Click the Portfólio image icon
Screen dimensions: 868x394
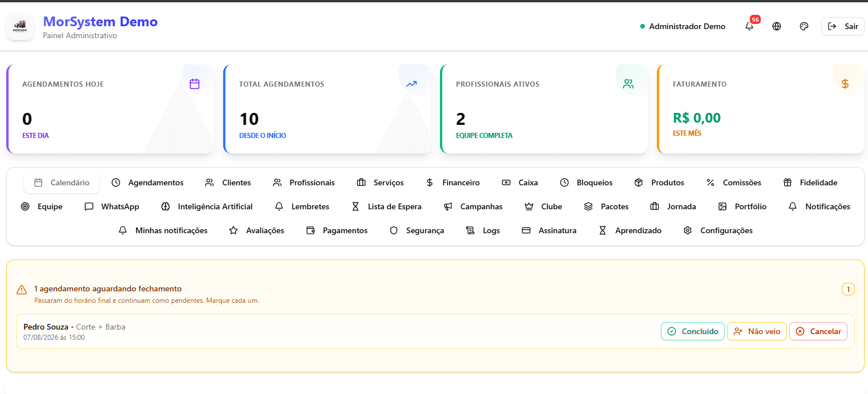pos(722,206)
